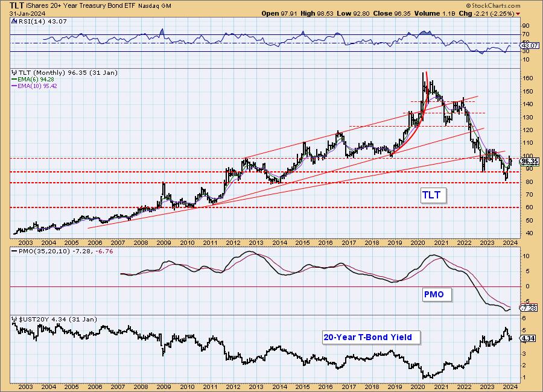Click the Volume 1.1B value
Viewport: 543px width, 392px height.
click(x=434, y=13)
